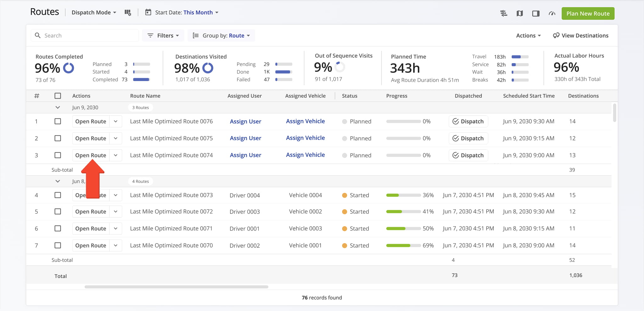
Task: Open the timeline view icon
Action: tap(504, 14)
